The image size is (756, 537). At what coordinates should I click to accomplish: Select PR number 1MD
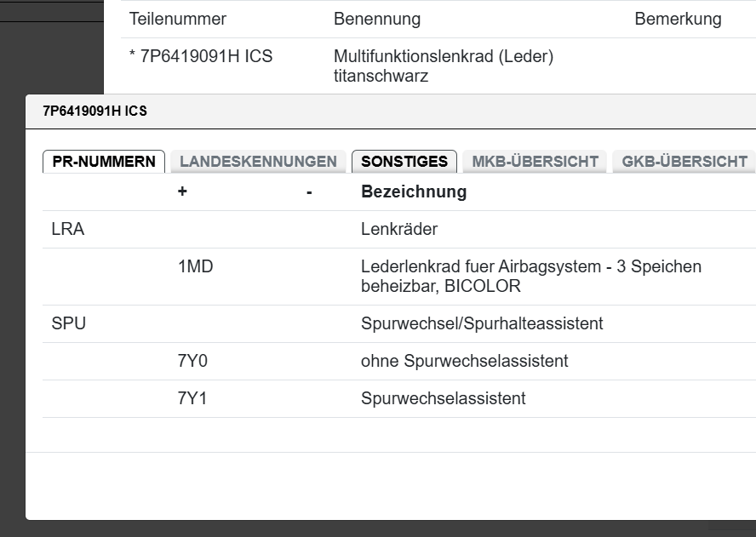point(195,266)
